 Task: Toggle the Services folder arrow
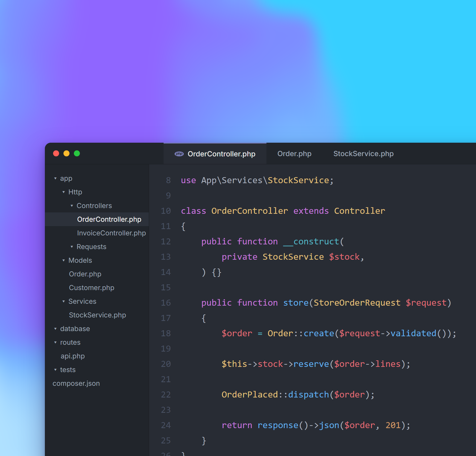pos(63,302)
